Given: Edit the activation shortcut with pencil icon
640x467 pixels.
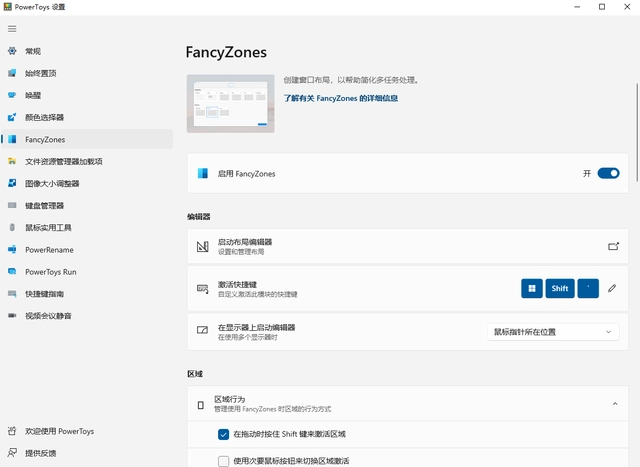Looking at the screenshot, I should pos(612,288).
